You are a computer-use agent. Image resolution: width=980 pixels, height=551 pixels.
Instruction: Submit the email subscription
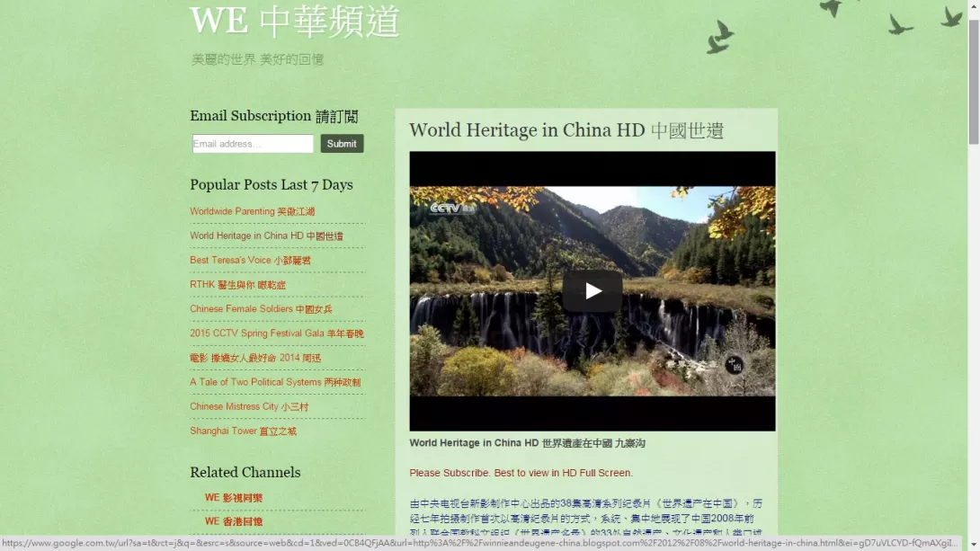pos(342,144)
